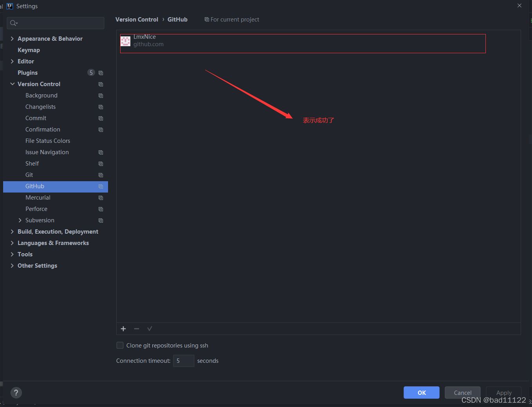Open the Plugins settings page
532x407 pixels.
27,73
